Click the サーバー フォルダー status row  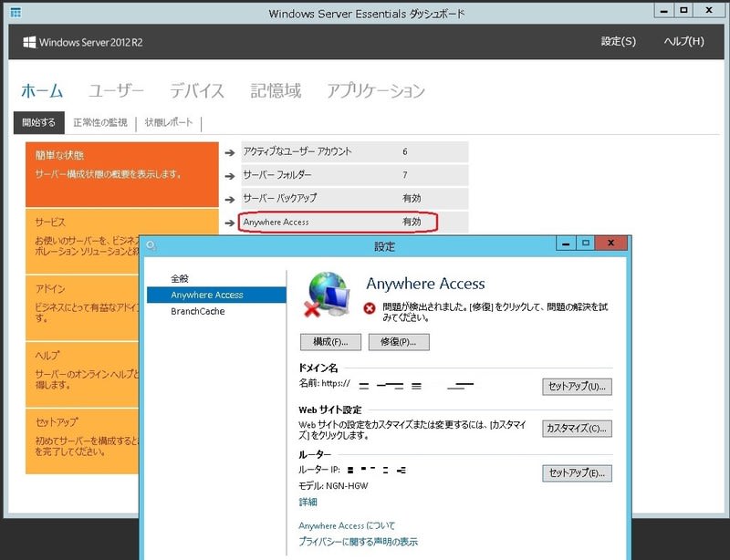click(355, 175)
